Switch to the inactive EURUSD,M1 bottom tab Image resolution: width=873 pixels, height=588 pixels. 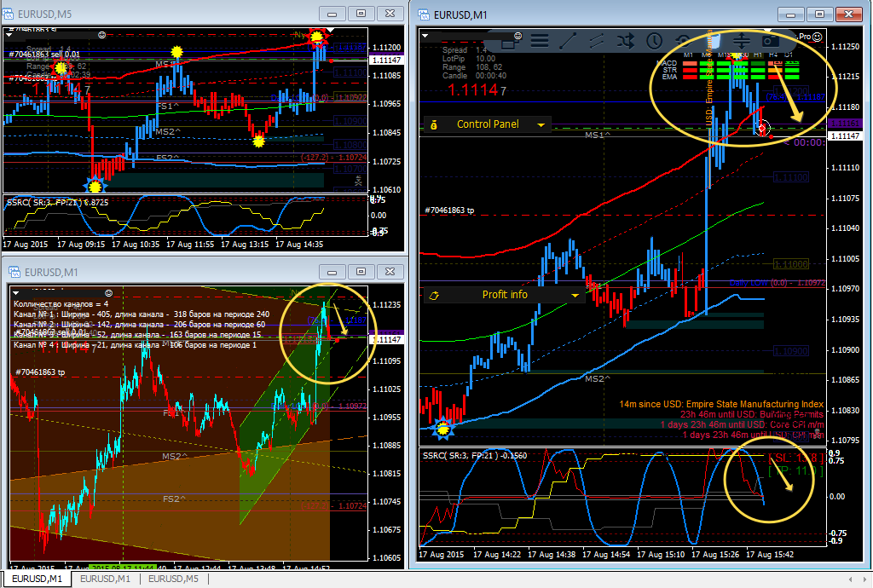pyautogui.click(x=105, y=579)
